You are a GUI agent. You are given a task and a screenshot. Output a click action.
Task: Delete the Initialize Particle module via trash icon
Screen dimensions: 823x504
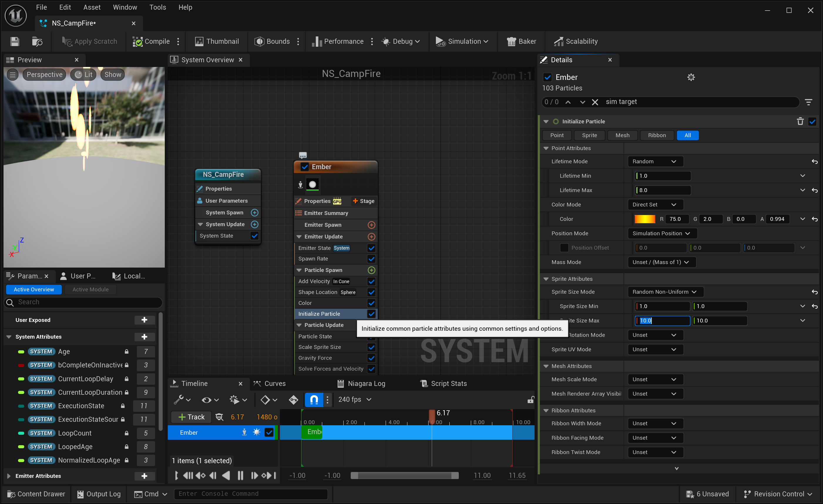[x=800, y=122]
